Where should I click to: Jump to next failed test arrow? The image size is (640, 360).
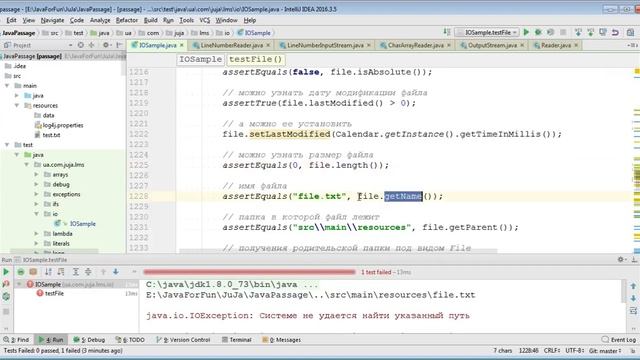pos(116,271)
